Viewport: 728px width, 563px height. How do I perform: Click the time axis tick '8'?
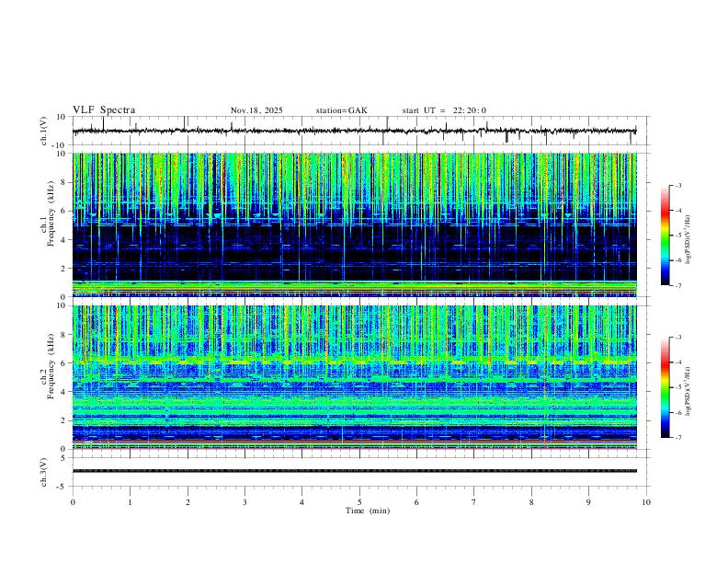point(531,502)
